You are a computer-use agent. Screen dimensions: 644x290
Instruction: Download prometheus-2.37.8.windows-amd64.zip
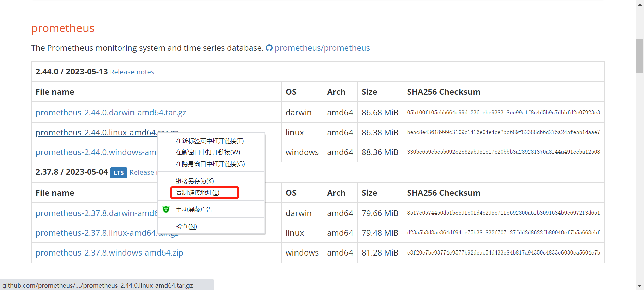pos(109,253)
